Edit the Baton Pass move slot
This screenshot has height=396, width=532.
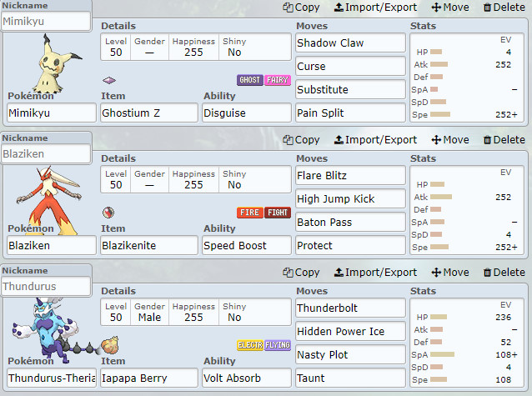point(350,223)
